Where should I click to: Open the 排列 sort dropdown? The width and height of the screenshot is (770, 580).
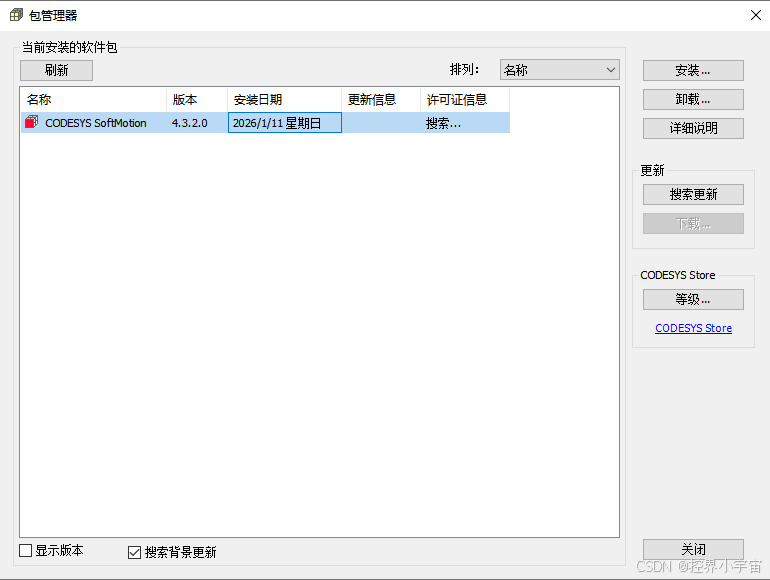click(x=559, y=70)
